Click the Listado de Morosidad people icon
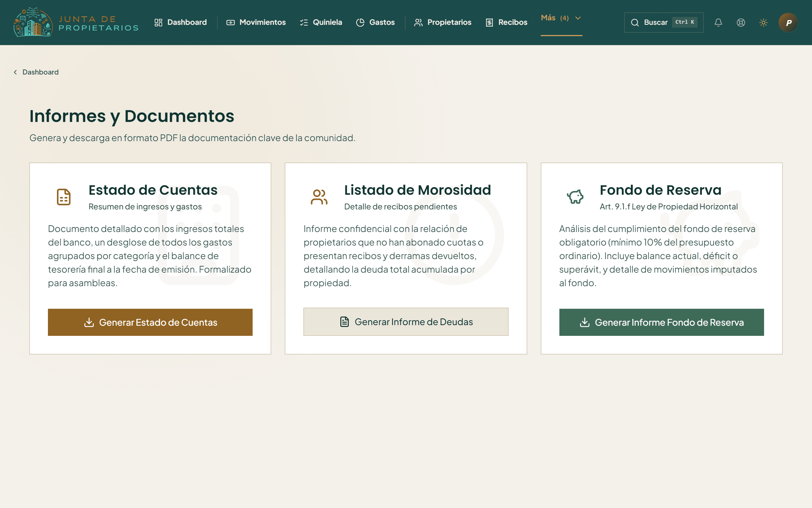Screen dimensions: 812x508 (319, 197)
